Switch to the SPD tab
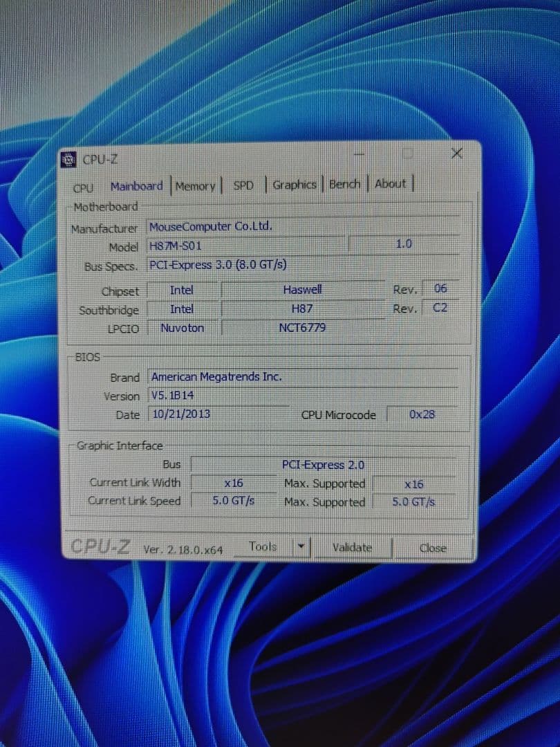This screenshot has width=560, height=747. click(x=243, y=185)
